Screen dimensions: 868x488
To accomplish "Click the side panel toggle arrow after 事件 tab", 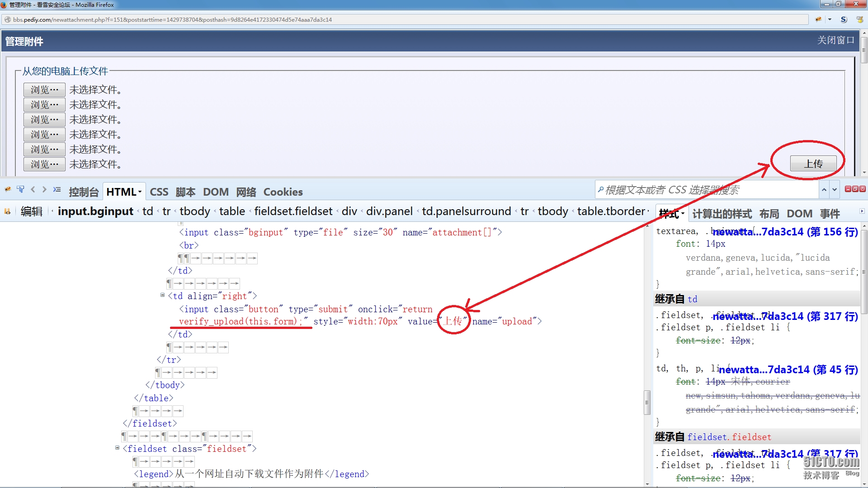I will (x=862, y=211).
